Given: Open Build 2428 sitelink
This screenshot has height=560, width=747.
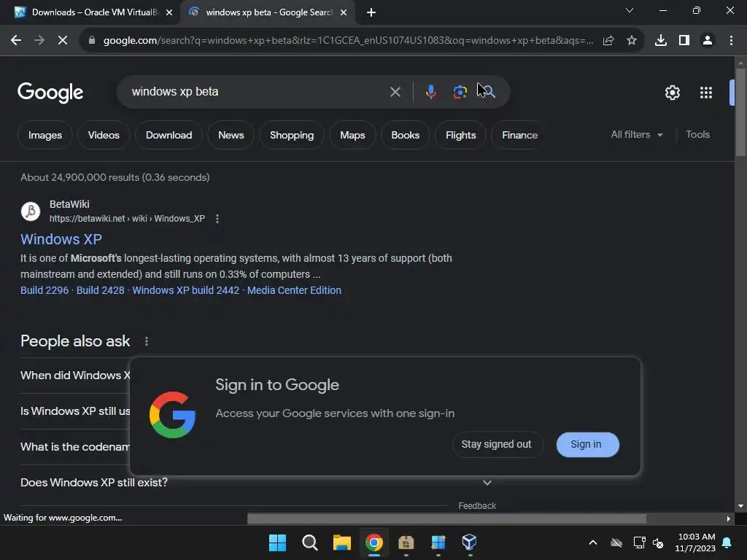Looking at the screenshot, I should pos(100,290).
